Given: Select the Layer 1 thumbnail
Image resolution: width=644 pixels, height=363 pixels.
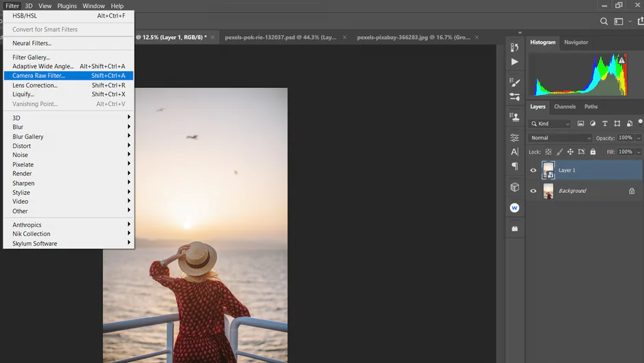Looking at the screenshot, I should (x=548, y=171).
